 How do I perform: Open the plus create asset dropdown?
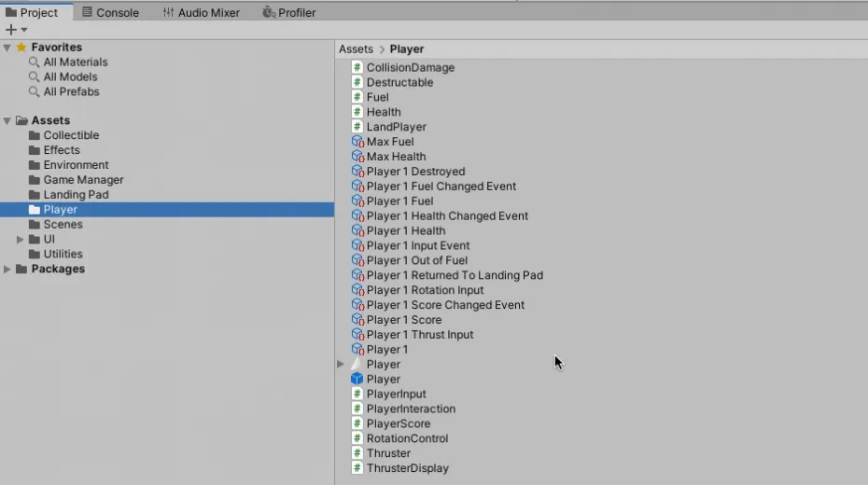[x=16, y=30]
